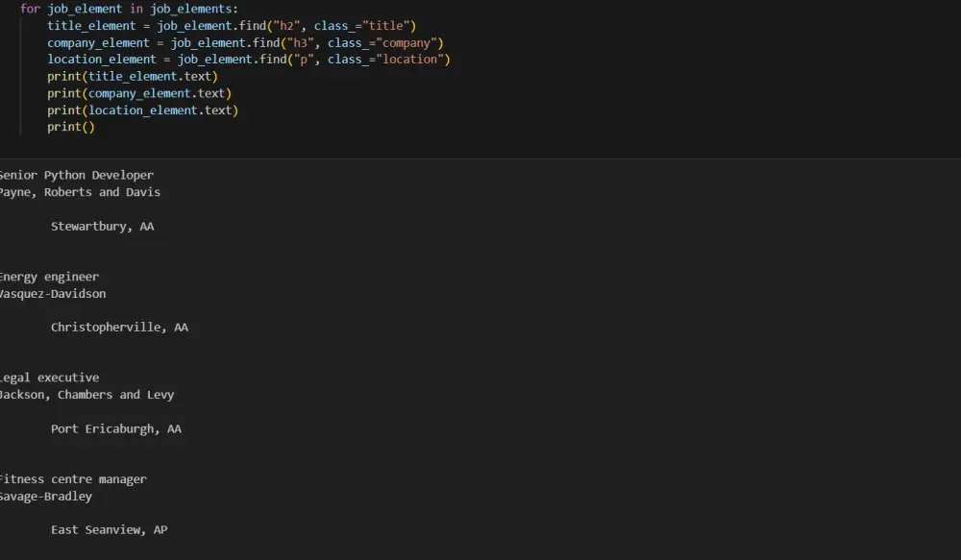The height and width of the screenshot is (560, 961).
Task: Click output text 'Vasquez-Davidson'
Action: click(53, 294)
